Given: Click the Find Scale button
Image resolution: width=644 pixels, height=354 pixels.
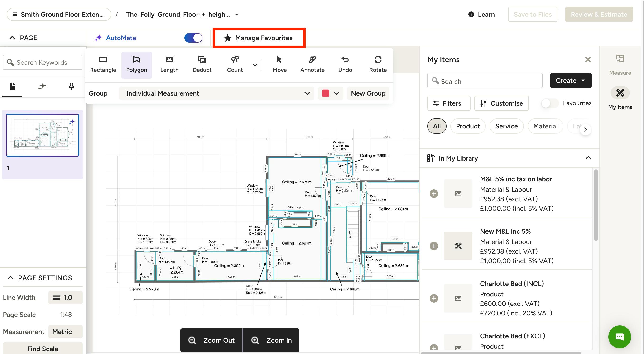Looking at the screenshot, I should (x=43, y=349).
